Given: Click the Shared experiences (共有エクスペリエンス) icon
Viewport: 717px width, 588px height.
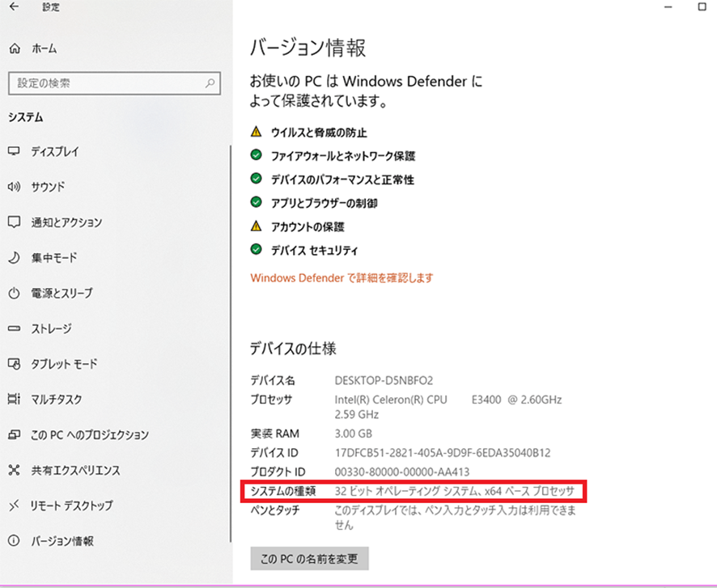Looking at the screenshot, I should 14,470.
